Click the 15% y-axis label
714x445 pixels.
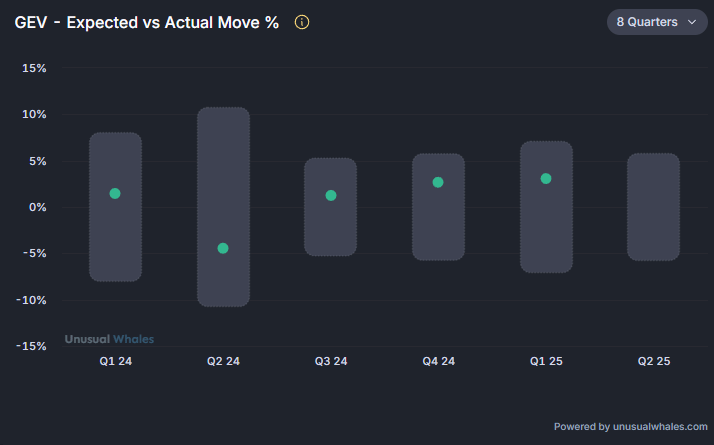[34, 68]
